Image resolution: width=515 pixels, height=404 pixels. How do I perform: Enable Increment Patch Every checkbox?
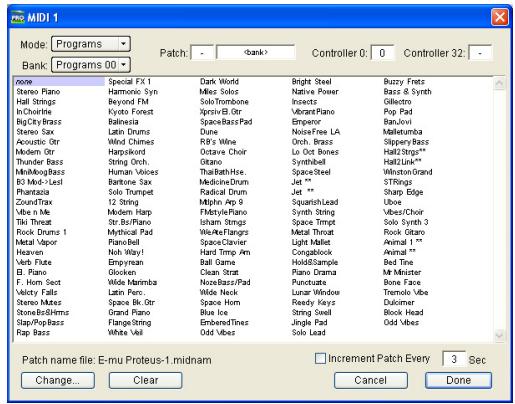(320, 359)
